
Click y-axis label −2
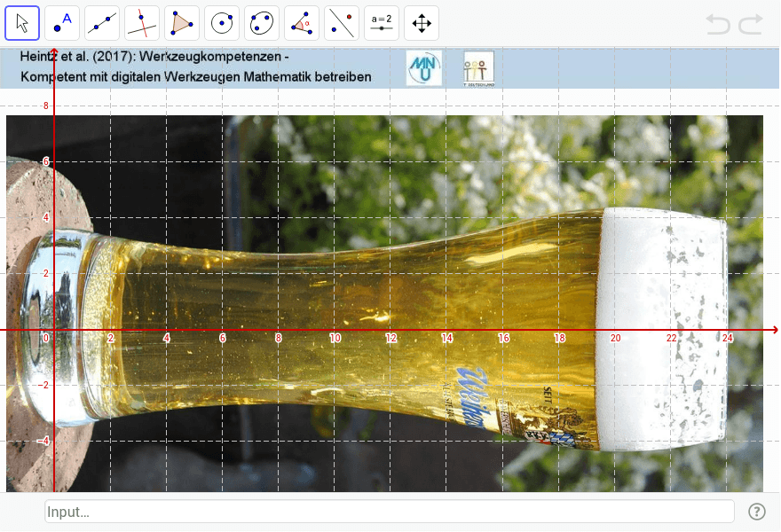[x=43, y=385]
